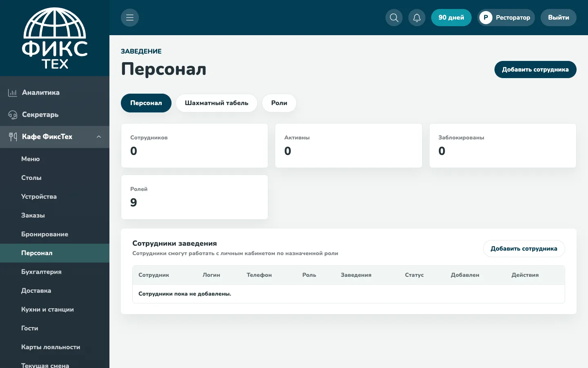
Task: Switch to the Роли tab
Action: pos(279,103)
